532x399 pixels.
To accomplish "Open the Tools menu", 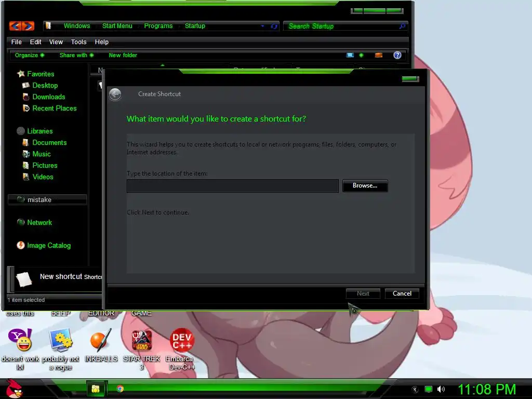I will [x=78, y=42].
